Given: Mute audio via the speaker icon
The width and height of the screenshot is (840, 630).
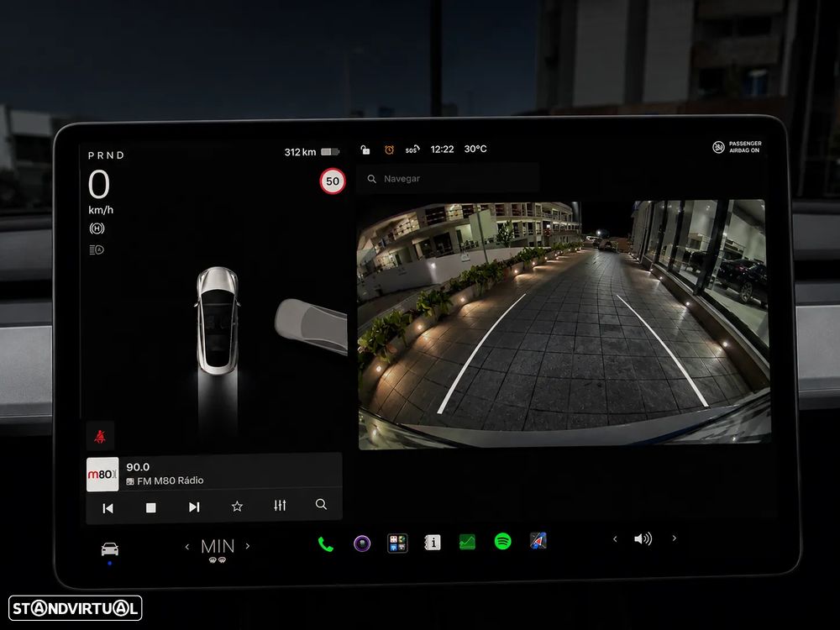Looking at the screenshot, I should pyautogui.click(x=643, y=539).
